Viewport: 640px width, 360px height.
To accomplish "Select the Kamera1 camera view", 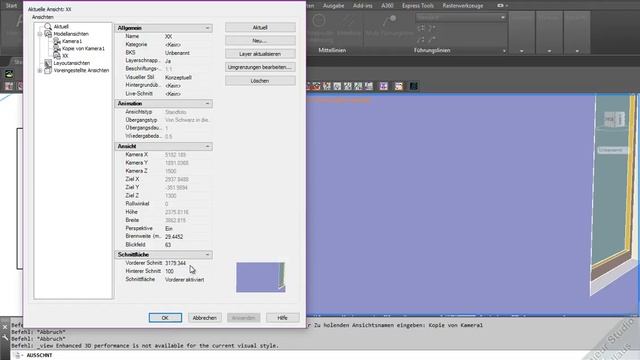I will 72,41.
